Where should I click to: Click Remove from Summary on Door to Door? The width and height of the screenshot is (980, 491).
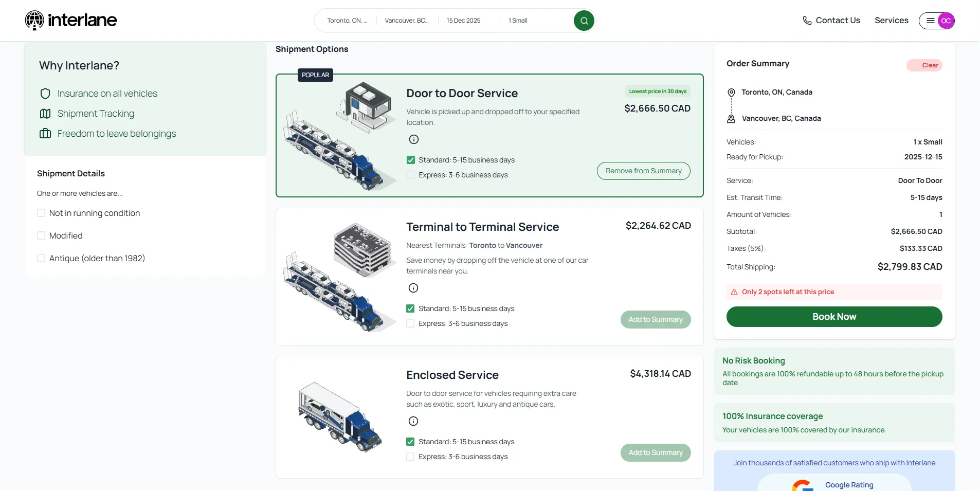[x=643, y=171]
